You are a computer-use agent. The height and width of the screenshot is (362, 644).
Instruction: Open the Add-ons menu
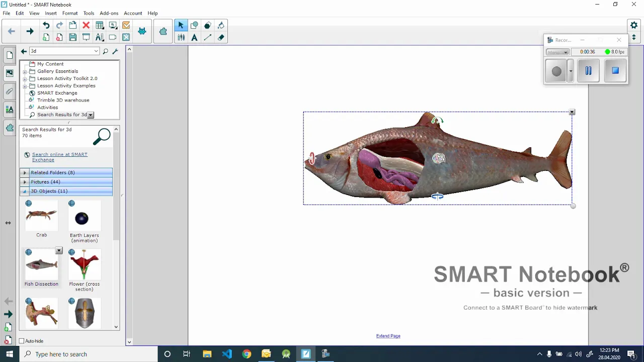point(109,13)
